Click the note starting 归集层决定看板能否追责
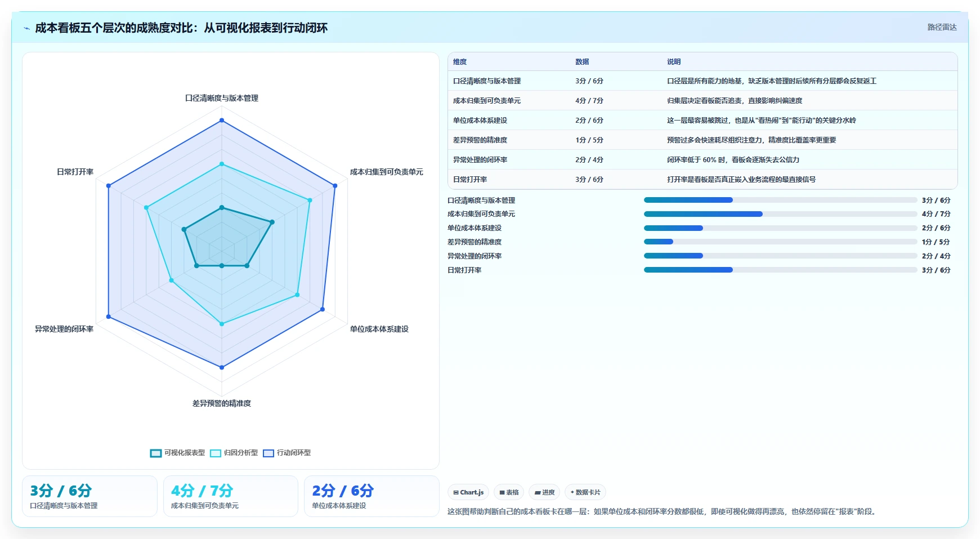This screenshot has height=539, width=980. [735, 101]
